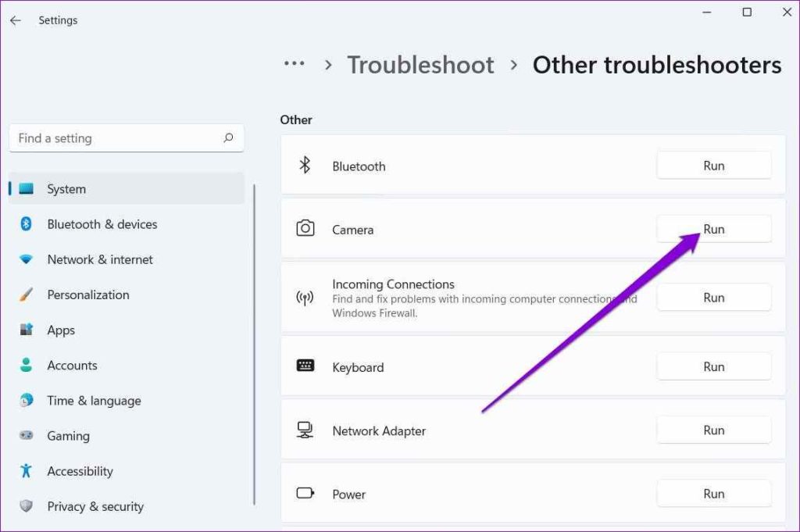This screenshot has height=532, width=800.
Task: Click the Gaming controller icon
Action: 26,436
